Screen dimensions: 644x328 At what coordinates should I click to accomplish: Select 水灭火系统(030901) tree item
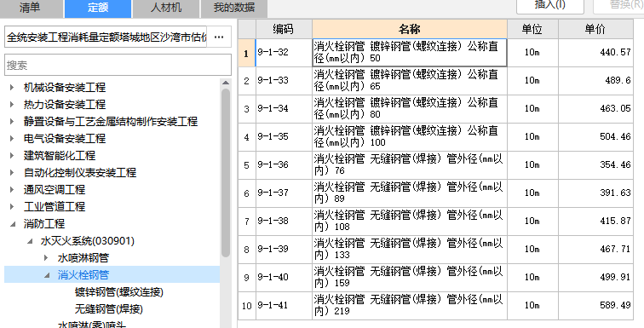click(88, 241)
